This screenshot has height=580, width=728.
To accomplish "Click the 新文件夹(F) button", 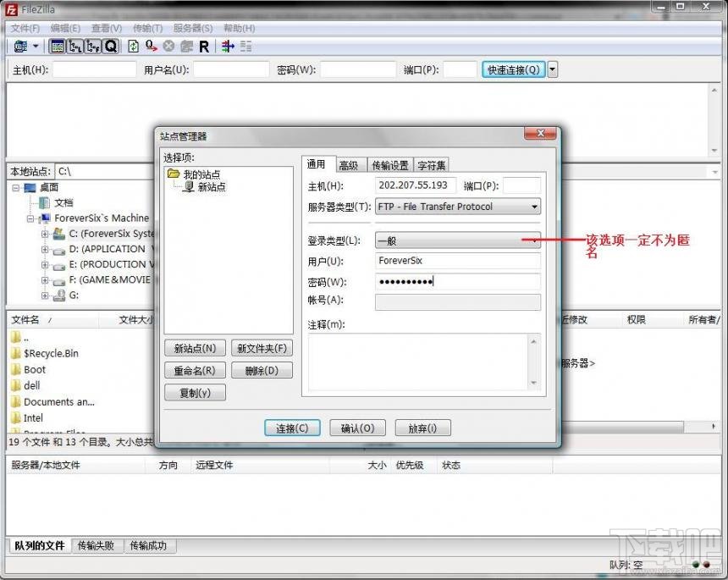I will coord(262,348).
